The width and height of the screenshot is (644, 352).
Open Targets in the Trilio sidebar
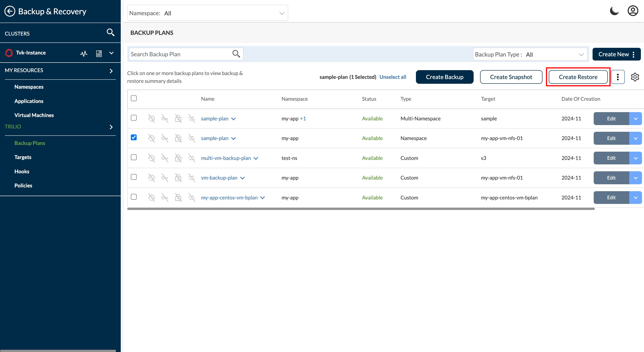tap(23, 157)
